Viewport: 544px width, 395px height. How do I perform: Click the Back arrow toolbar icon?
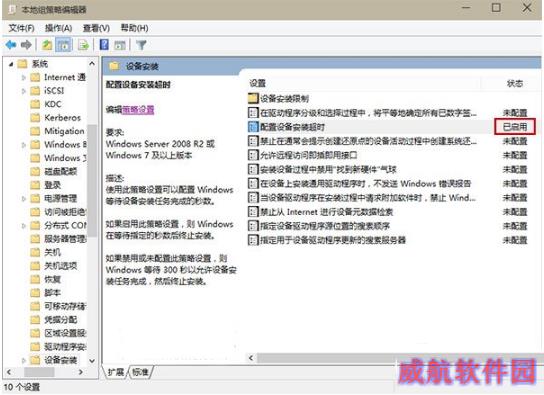pos(11,45)
